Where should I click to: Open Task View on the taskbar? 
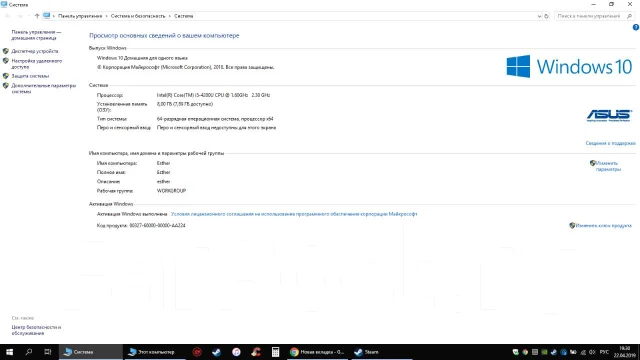[x=48, y=352]
